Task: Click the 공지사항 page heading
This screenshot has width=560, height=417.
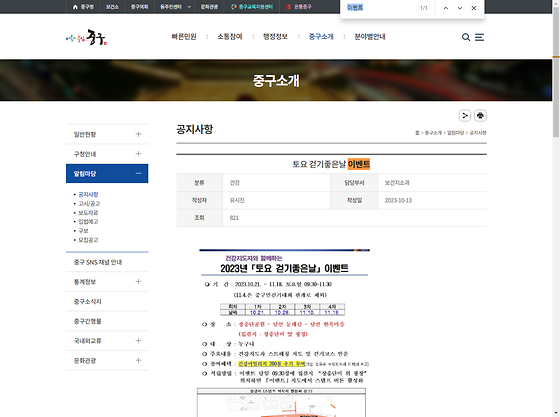Action: click(195, 129)
